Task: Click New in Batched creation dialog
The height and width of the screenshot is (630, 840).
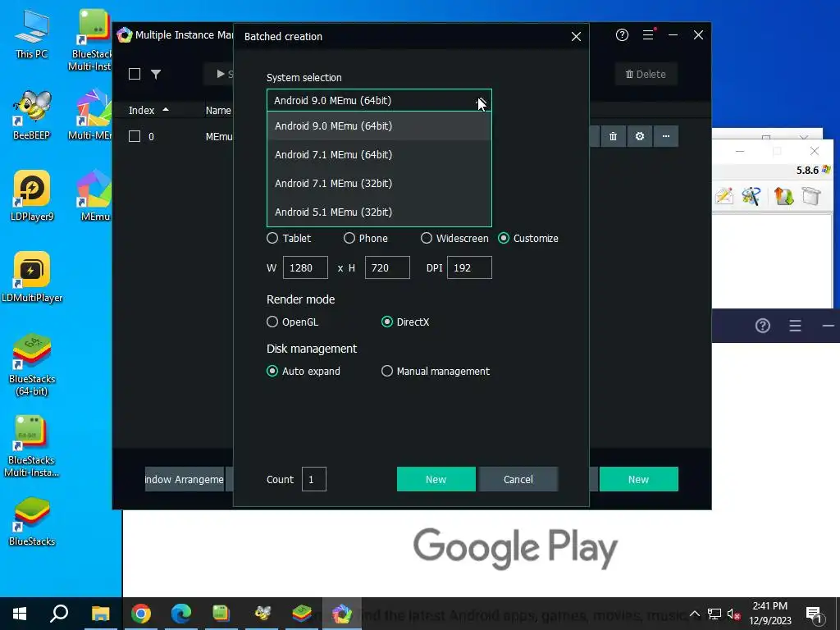Action: tap(436, 479)
